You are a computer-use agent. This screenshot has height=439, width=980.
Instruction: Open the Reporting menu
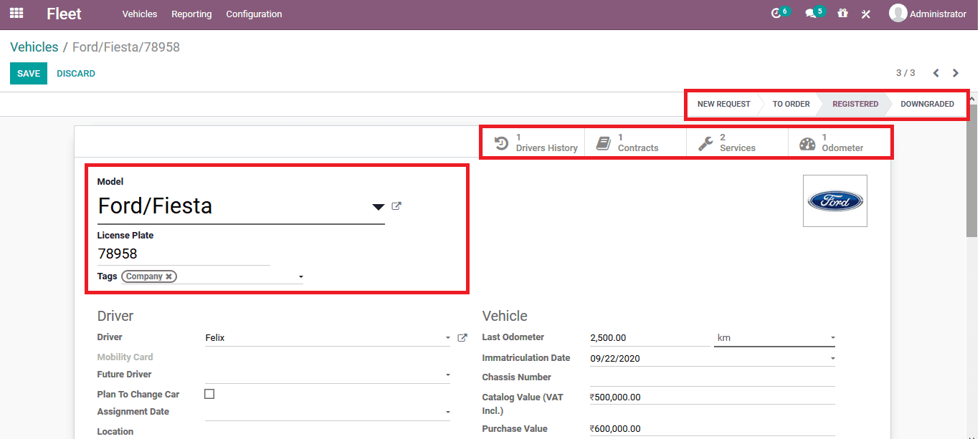191,14
